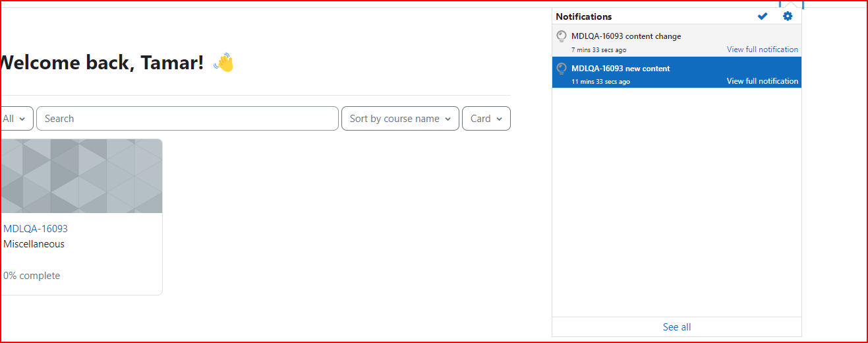This screenshot has width=868, height=343.
Task: Open MDLQA-16093 content change notification
Action: click(677, 40)
